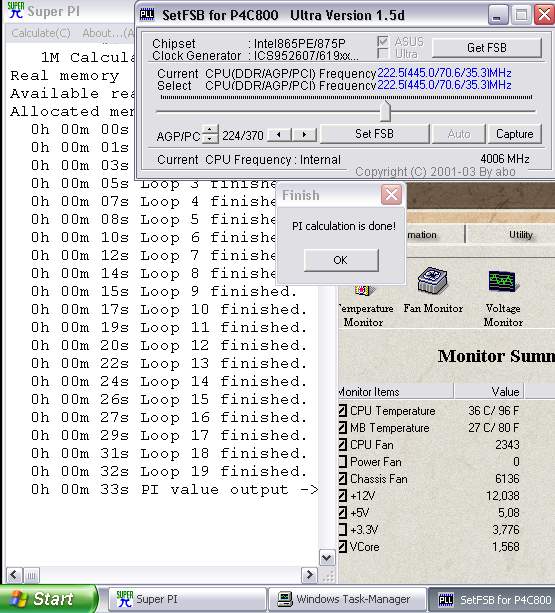Viewport: 555px width, 613px height.
Task: Click the Super PI horizontal scrollbar thumb
Action: pos(32,575)
